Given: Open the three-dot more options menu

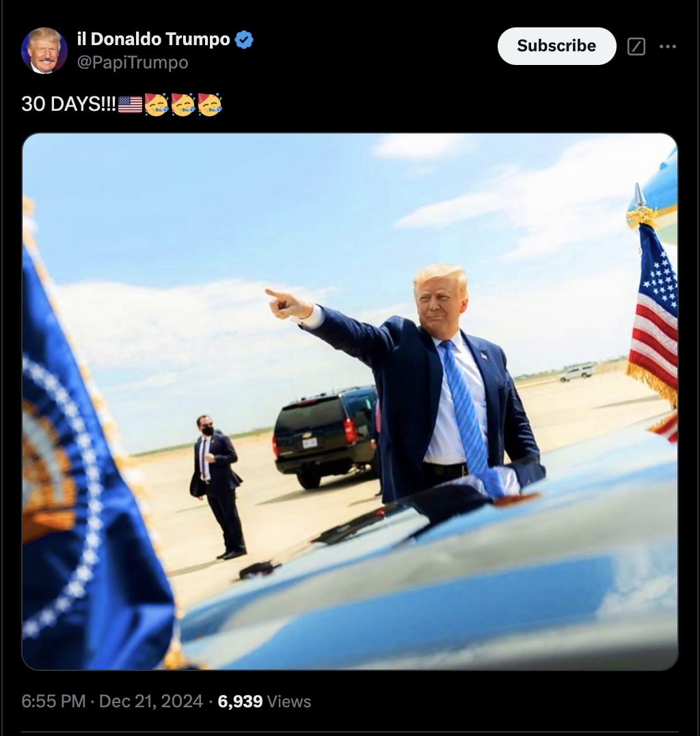Looking at the screenshot, I should (x=668, y=47).
